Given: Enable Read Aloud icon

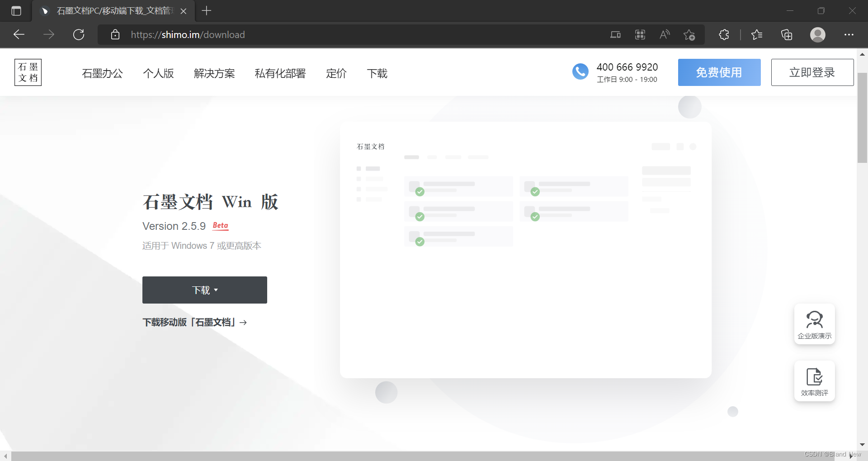Looking at the screenshot, I should tap(665, 35).
